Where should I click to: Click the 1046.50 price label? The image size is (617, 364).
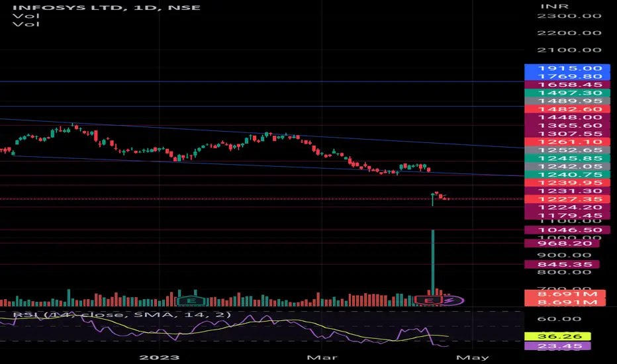567,230
